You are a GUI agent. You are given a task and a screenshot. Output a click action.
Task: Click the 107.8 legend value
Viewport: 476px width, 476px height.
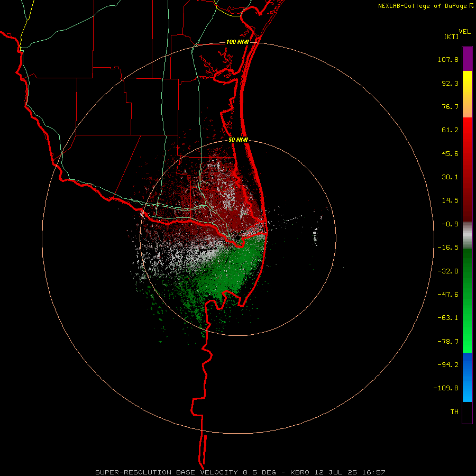(x=448, y=59)
